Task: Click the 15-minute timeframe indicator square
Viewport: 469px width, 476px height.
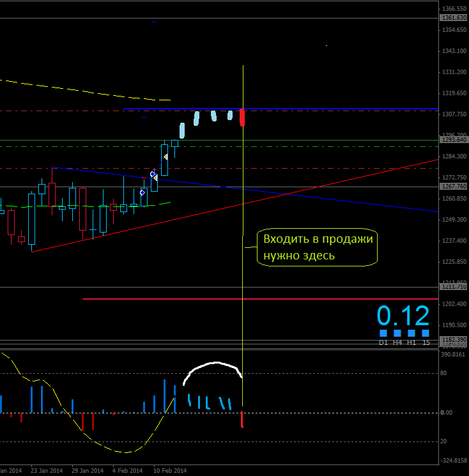Action: (426, 333)
